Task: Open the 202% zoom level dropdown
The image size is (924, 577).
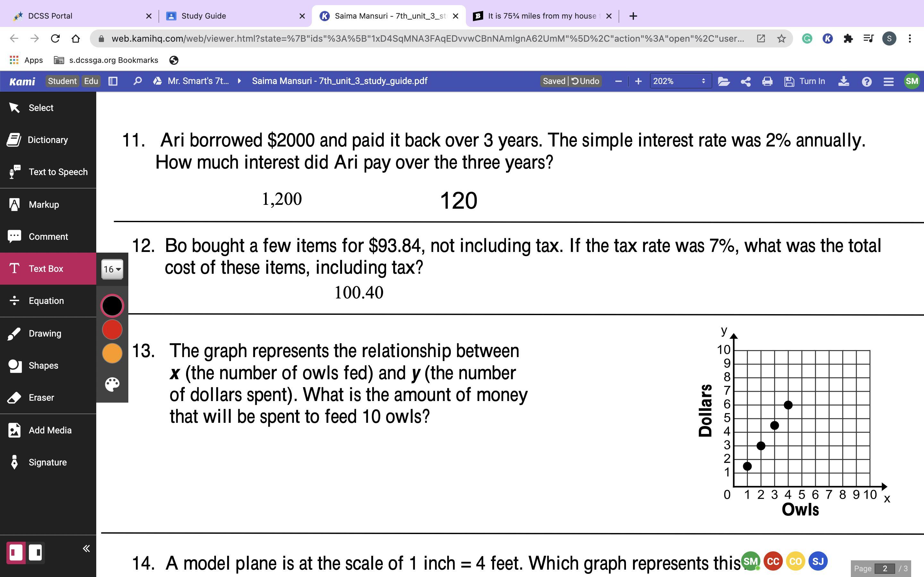Action: click(x=680, y=81)
